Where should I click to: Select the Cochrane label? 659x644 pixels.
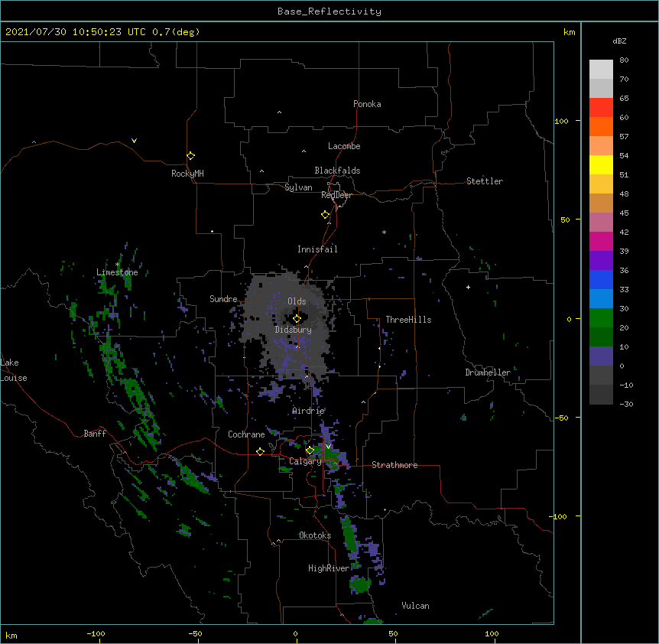click(x=246, y=434)
